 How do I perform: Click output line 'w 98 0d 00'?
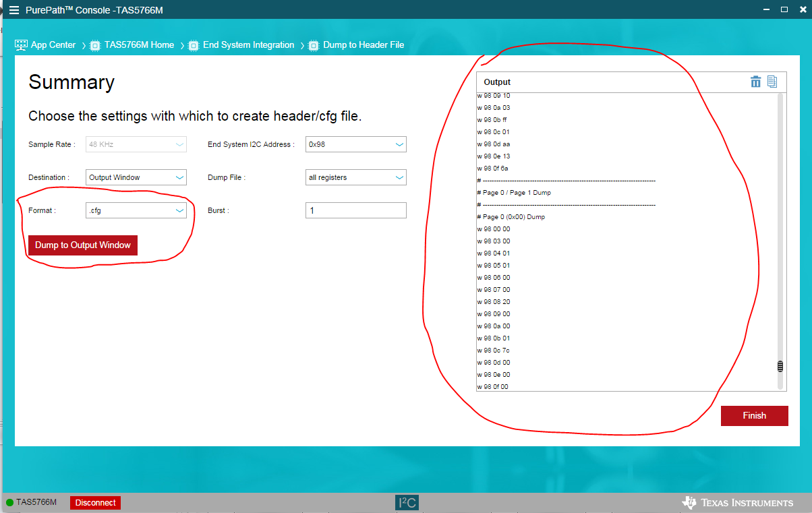(493, 363)
